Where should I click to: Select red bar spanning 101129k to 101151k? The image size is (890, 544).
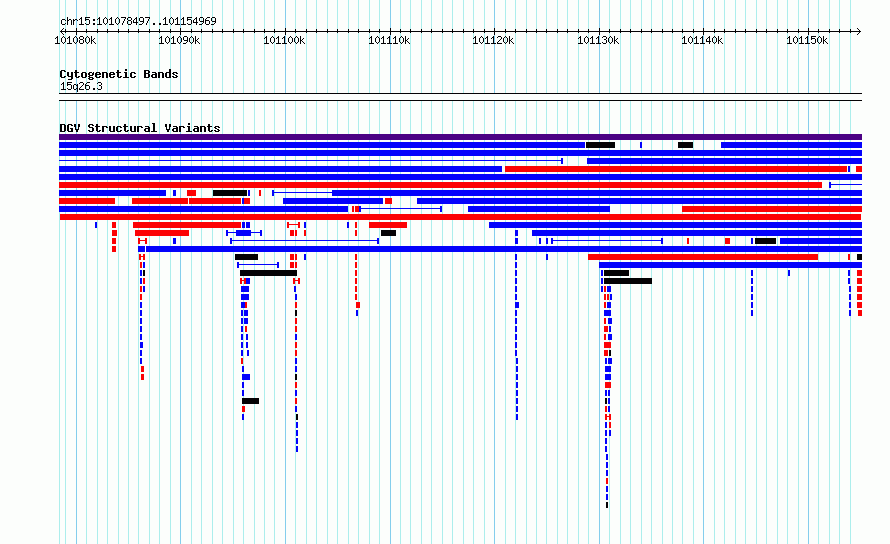click(x=703, y=257)
